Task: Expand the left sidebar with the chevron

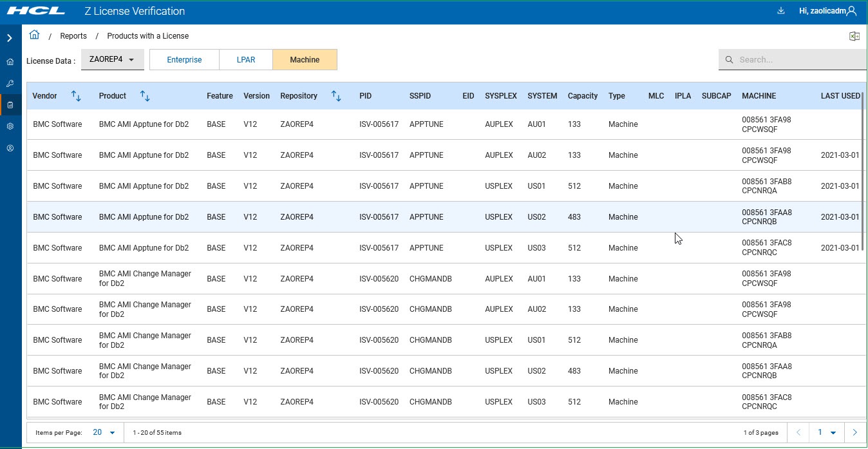Action: (x=10, y=38)
